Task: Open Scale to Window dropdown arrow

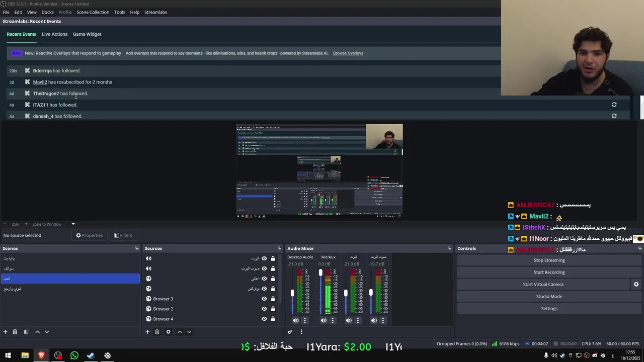Action: (73, 224)
